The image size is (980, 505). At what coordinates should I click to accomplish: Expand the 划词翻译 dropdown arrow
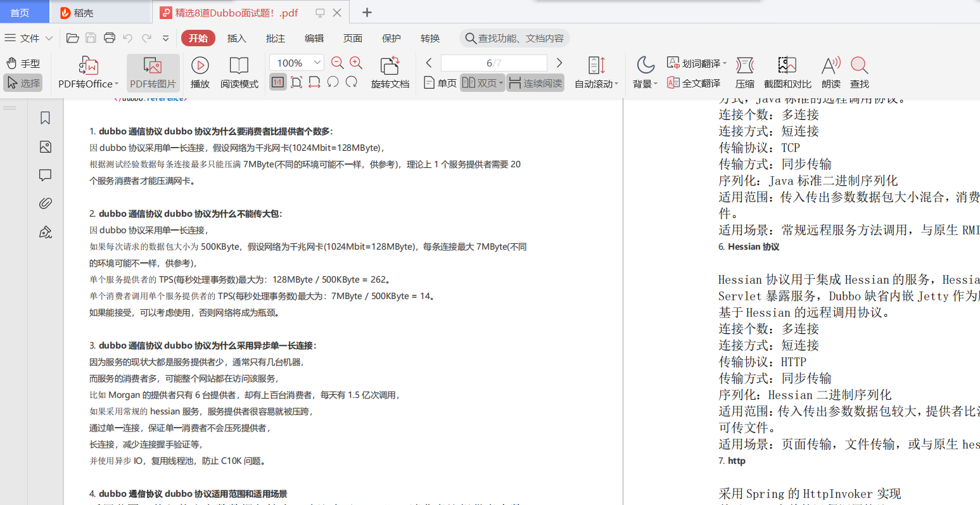coord(725,63)
